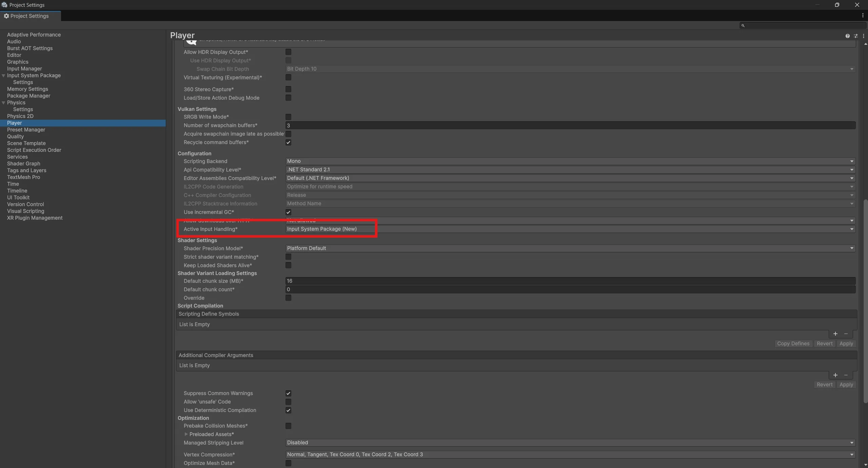Collapse Input System Package tree item

(x=3, y=76)
